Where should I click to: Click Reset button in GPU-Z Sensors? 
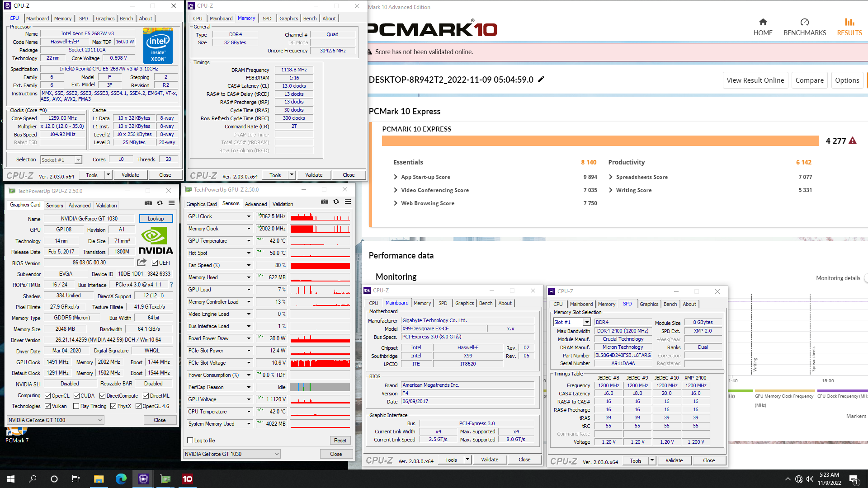pos(340,441)
